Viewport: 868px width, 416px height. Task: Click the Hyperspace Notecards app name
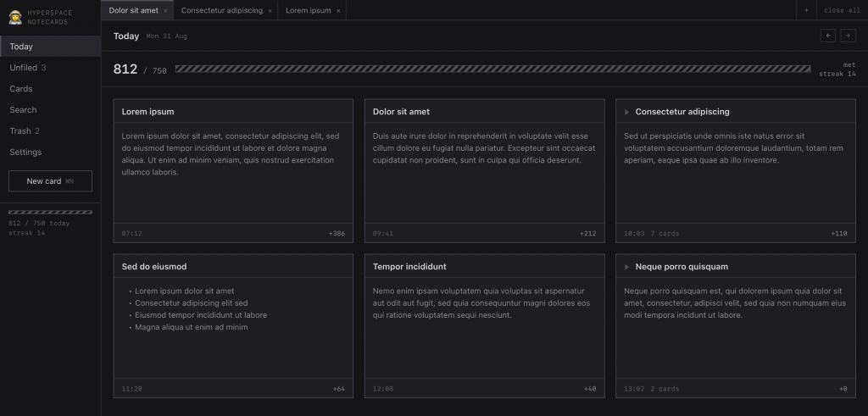pos(50,17)
